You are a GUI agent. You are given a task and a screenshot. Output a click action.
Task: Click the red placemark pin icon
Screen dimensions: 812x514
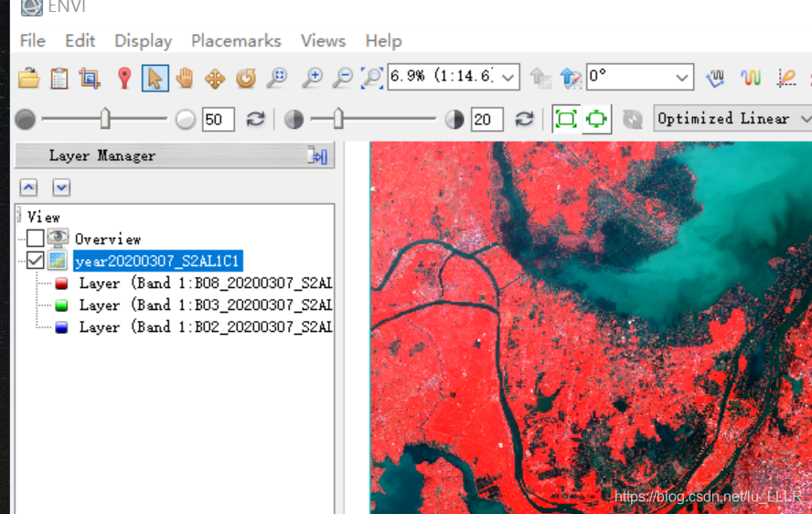tap(124, 79)
